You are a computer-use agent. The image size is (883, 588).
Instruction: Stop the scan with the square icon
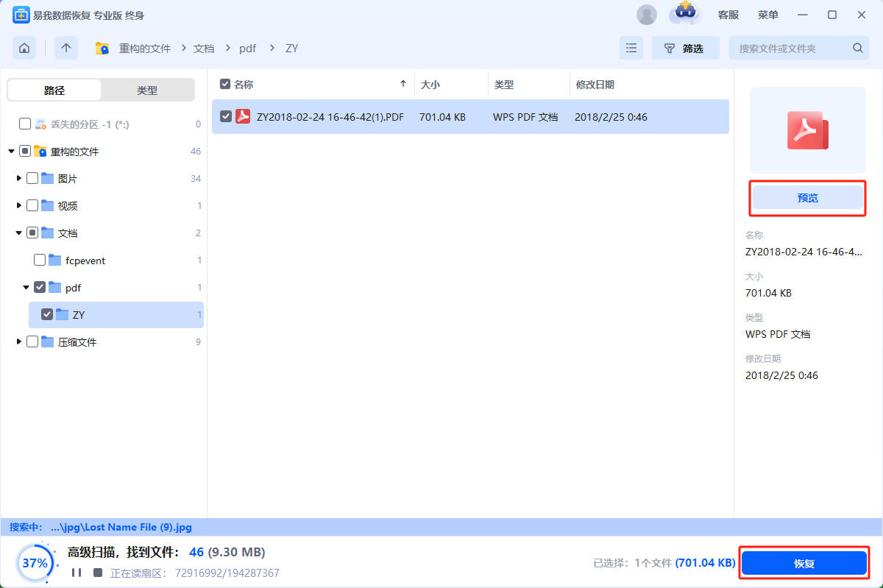click(97, 573)
